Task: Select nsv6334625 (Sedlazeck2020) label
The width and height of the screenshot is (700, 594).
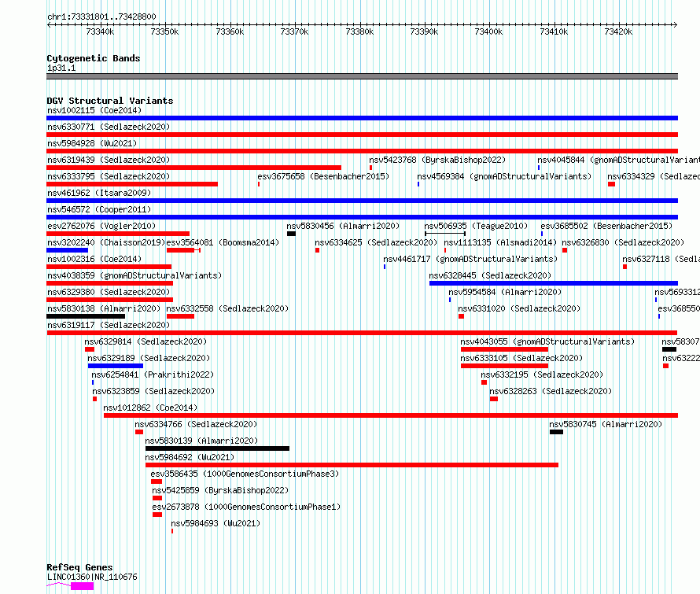Action: tap(376, 242)
